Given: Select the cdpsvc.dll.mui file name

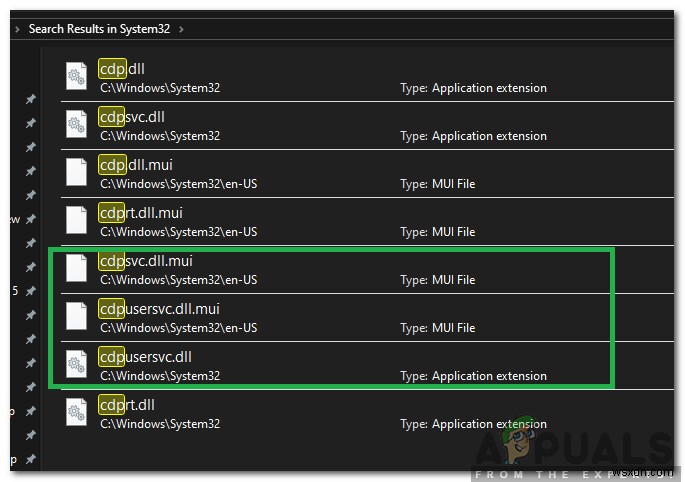Looking at the screenshot, I should tap(146, 261).
